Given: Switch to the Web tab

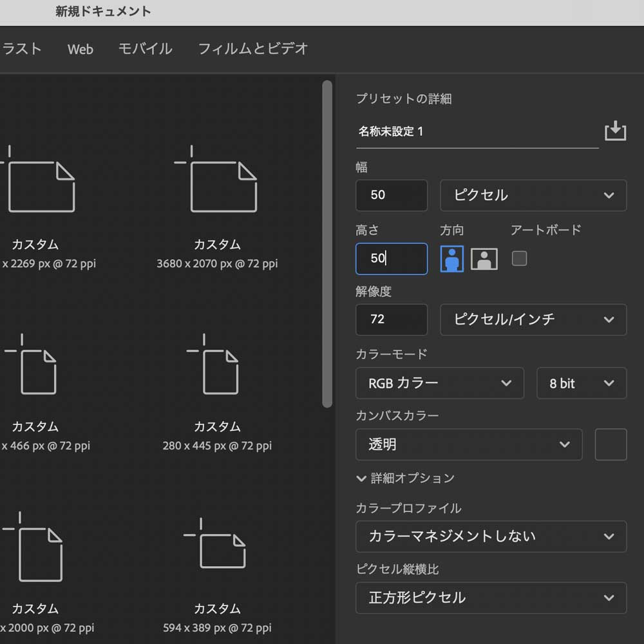Looking at the screenshot, I should tap(80, 49).
